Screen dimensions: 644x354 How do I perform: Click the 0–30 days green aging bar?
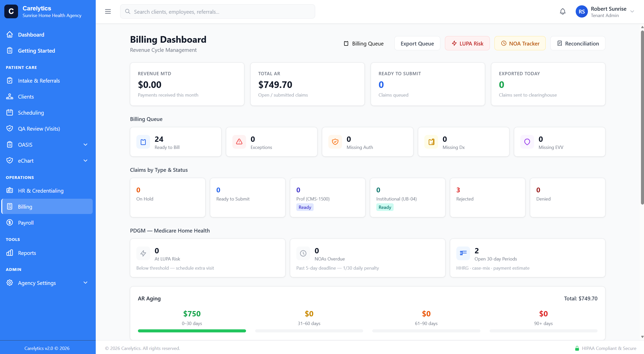click(192, 331)
